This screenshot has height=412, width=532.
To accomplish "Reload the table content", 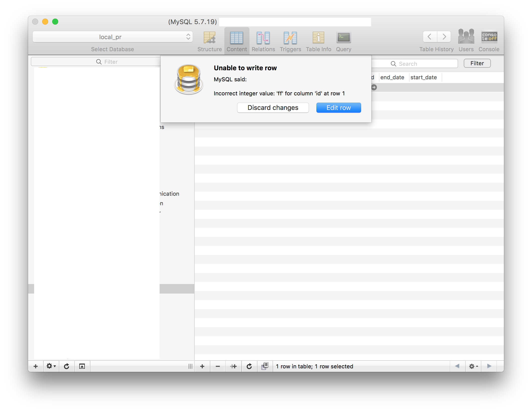I will coord(249,366).
